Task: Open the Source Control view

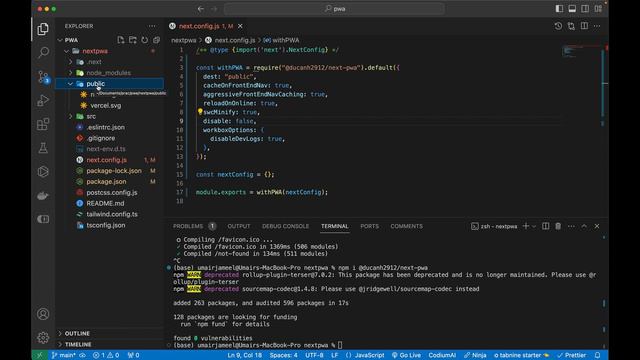Action: click(43, 77)
